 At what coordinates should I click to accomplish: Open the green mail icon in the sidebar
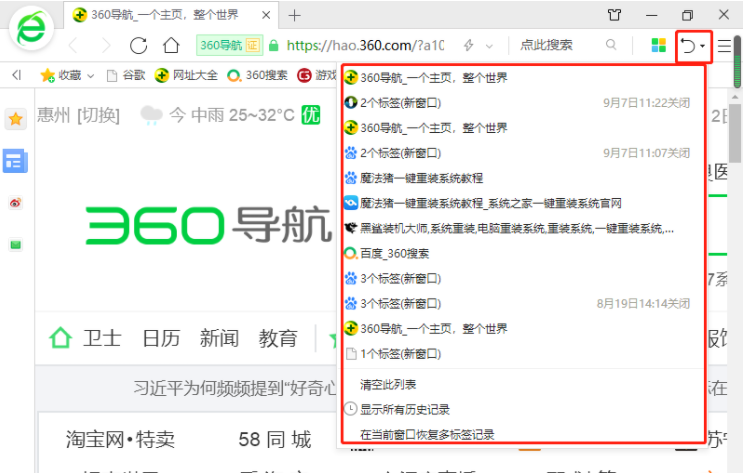click(15, 244)
